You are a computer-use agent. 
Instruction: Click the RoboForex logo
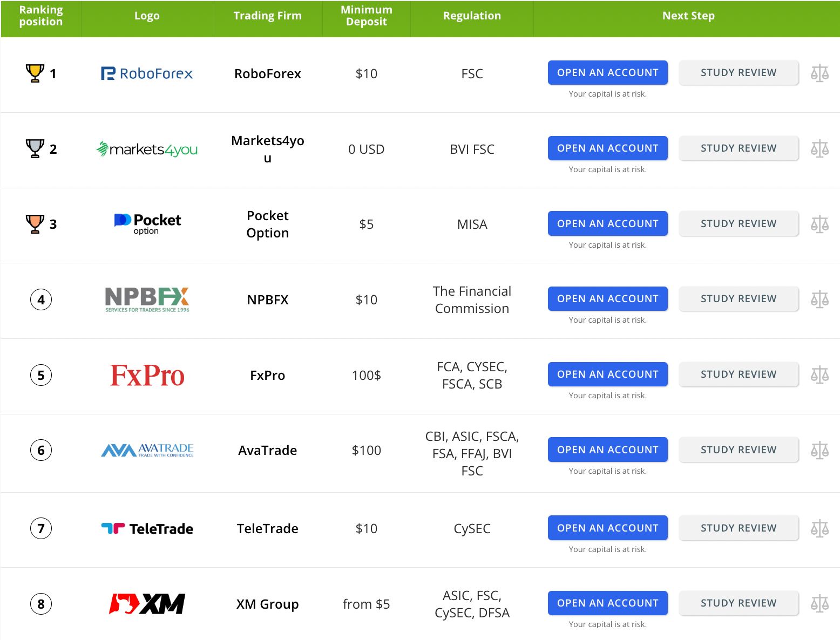pos(147,73)
